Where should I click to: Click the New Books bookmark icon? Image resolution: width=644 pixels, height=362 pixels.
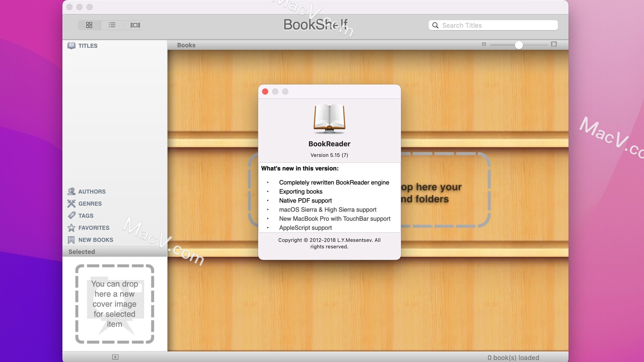click(x=71, y=240)
